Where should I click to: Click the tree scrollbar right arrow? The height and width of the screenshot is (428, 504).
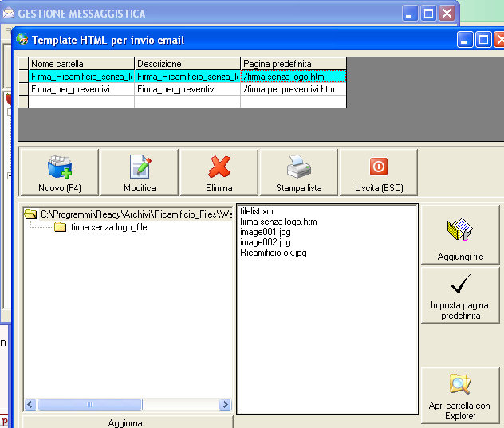tap(225, 404)
